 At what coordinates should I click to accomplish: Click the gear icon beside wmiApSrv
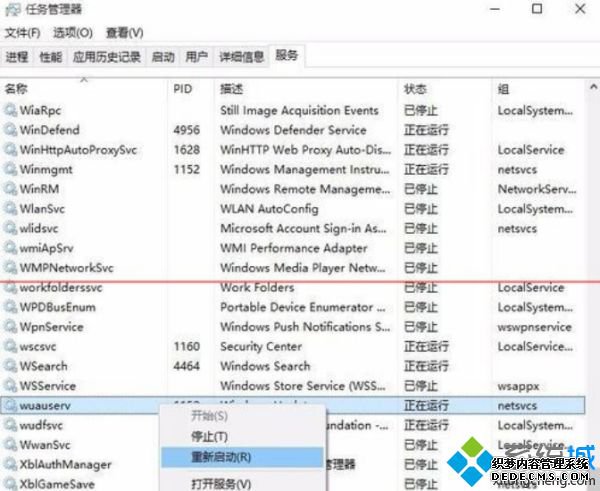coord(10,248)
